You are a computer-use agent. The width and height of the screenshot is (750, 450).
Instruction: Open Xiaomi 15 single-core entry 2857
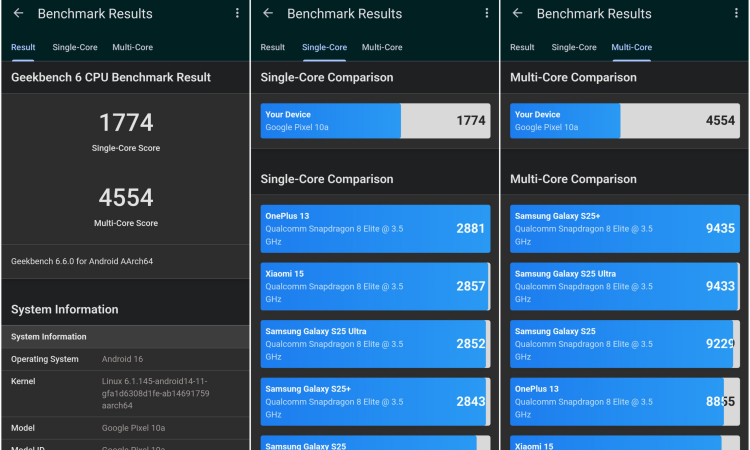click(375, 286)
